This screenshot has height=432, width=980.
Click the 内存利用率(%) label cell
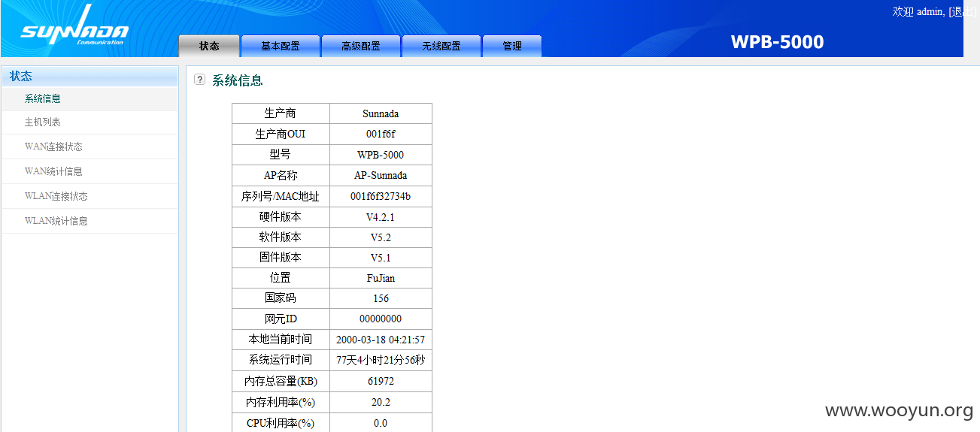281,402
